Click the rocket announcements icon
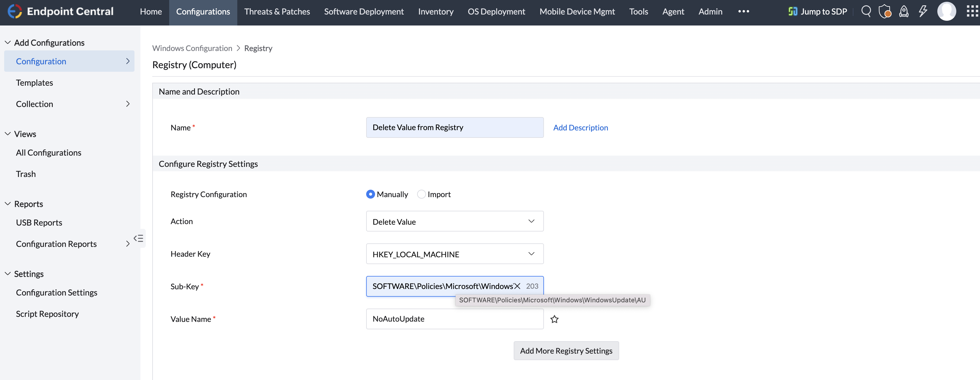Screen dimensions: 980x380 904,12
